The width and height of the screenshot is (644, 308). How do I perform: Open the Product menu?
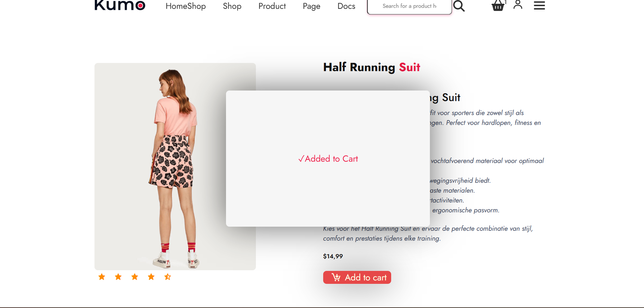(272, 6)
